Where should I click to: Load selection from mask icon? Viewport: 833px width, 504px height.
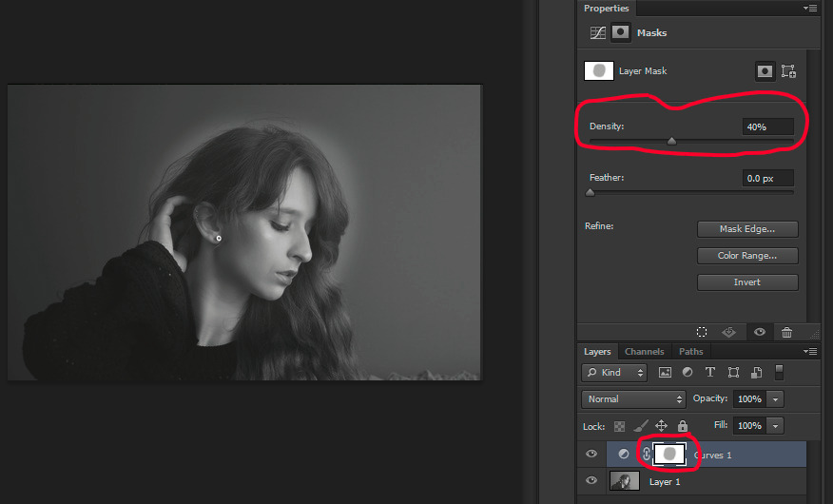pos(701,332)
